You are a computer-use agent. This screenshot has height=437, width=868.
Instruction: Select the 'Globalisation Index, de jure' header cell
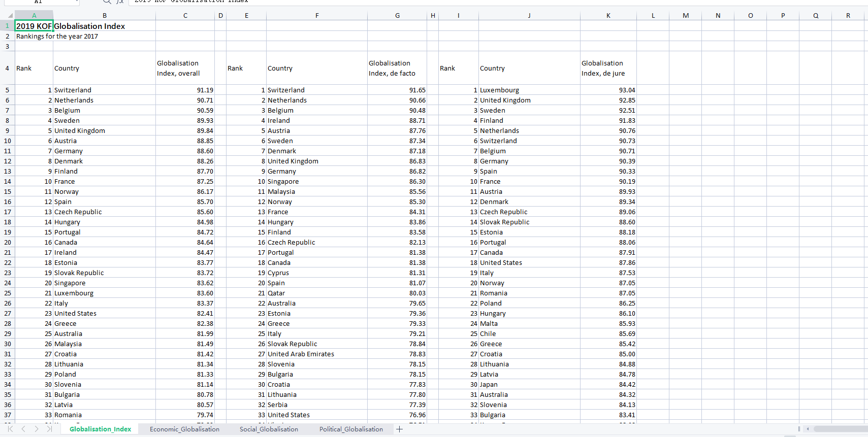(x=608, y=68)
